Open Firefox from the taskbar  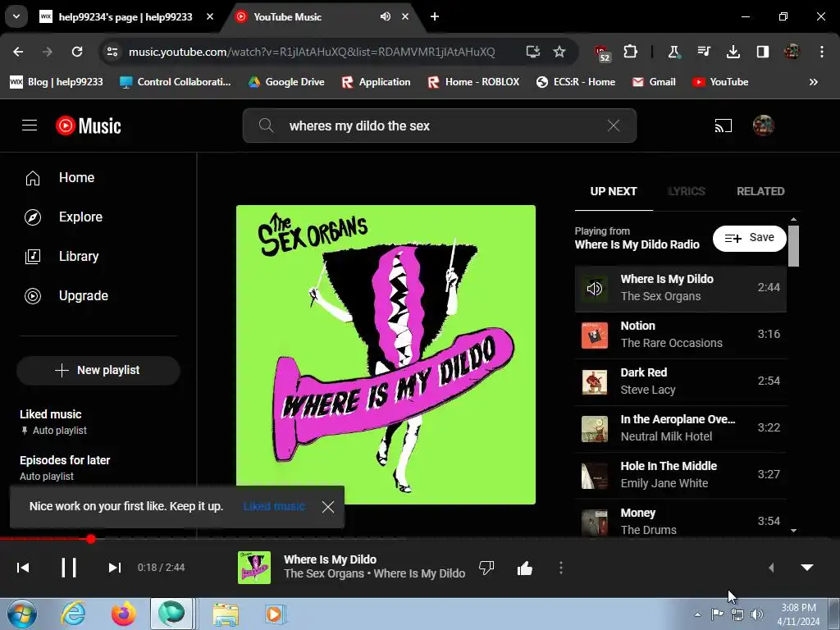point(123,614)
